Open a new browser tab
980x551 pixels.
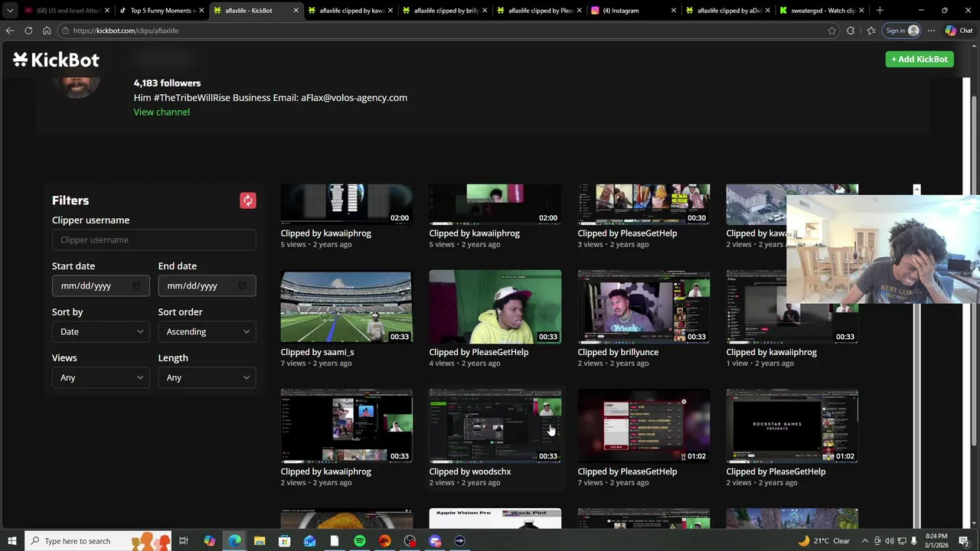click(x=880, y=11)
